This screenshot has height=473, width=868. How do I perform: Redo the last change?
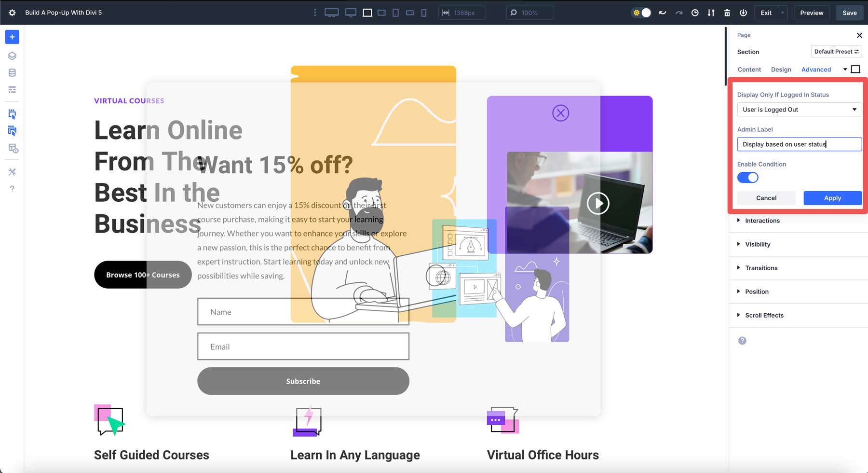679,13
